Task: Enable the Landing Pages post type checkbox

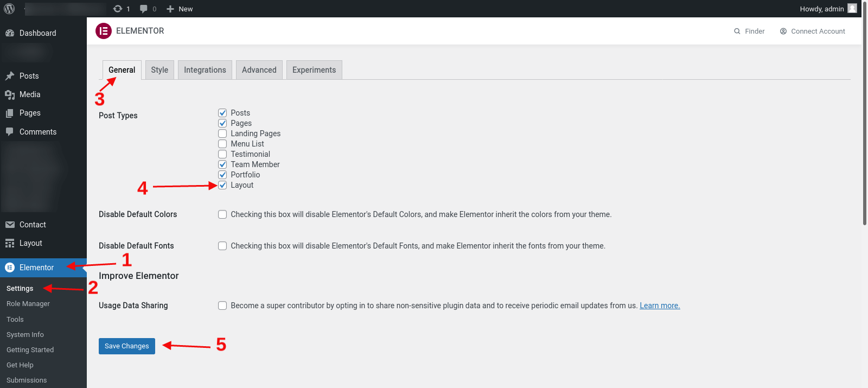Action: (222, 133)
